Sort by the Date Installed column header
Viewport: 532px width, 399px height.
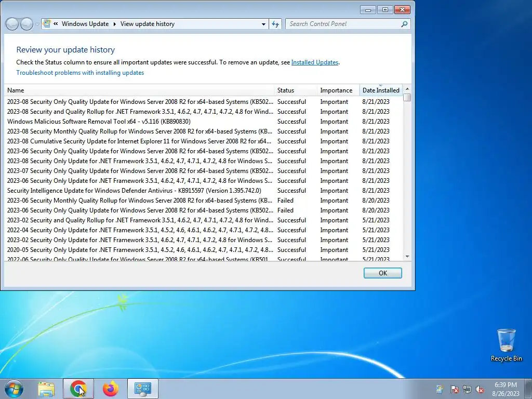pos(381,90)
